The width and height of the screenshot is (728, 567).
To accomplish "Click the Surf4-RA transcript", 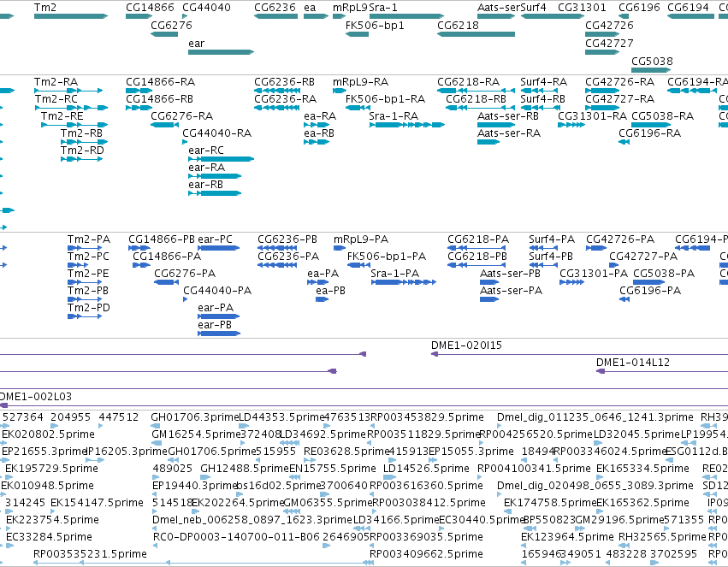I will 539,91.
